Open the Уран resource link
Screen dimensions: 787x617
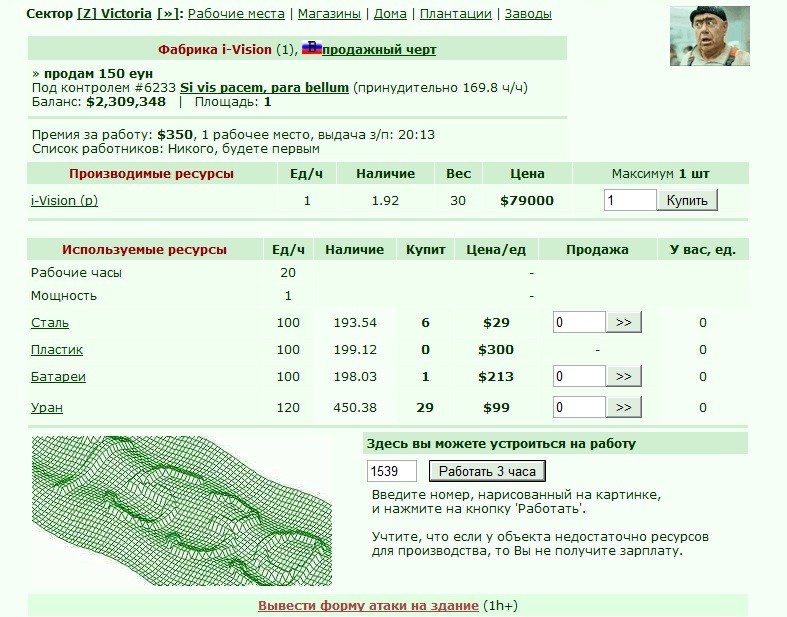click(47, 408)
